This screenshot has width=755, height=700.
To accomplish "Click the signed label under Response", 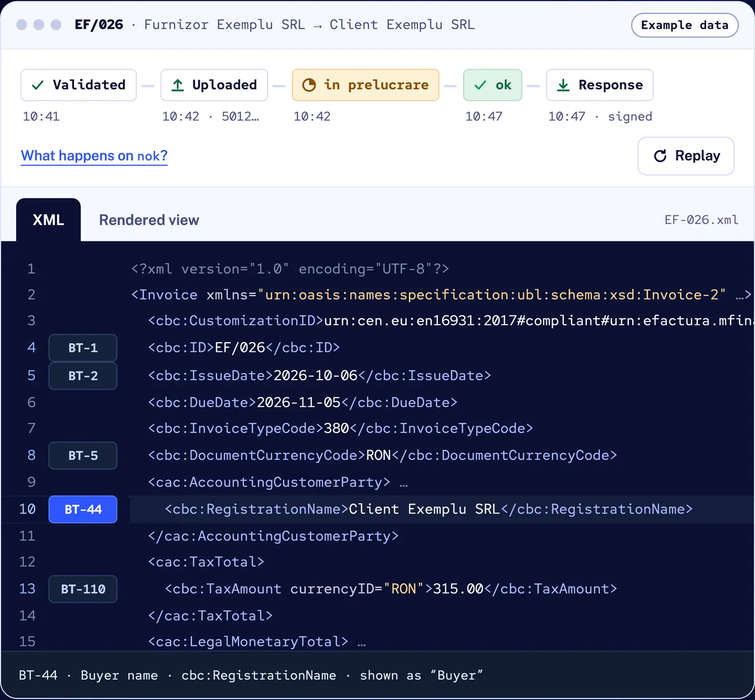I will (630, 116).
